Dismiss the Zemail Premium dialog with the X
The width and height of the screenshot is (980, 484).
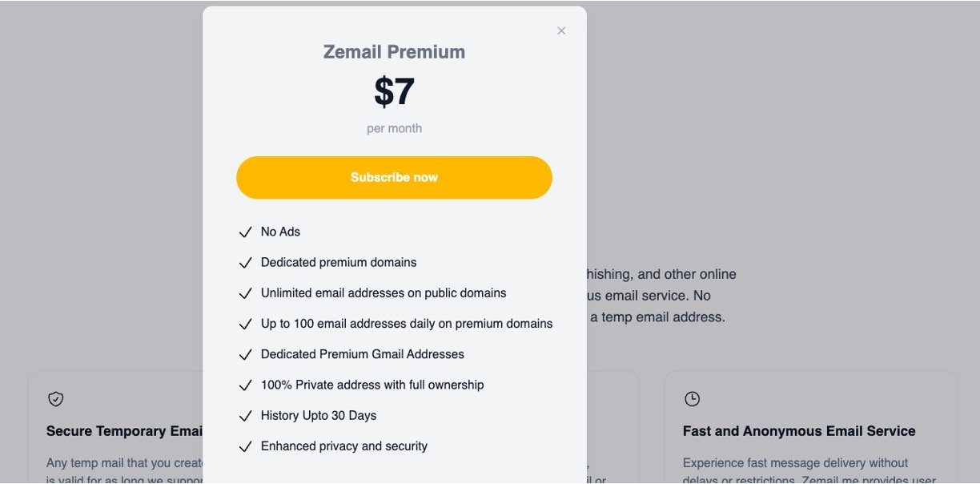point(561,30)
